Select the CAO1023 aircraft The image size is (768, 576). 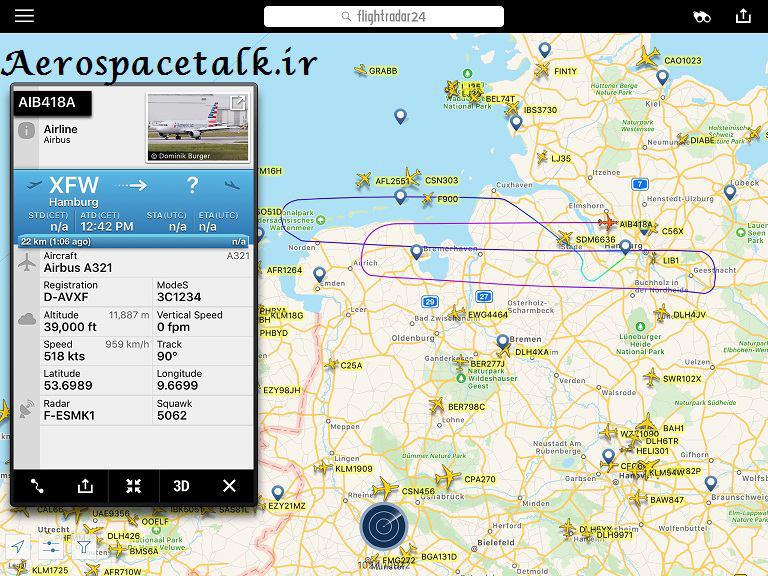pos(649,57)
